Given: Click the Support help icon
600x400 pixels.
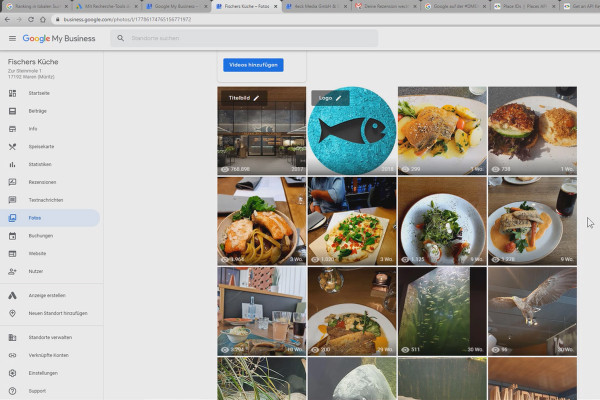Looking at the screenshot, I should [x=12, y=391].
